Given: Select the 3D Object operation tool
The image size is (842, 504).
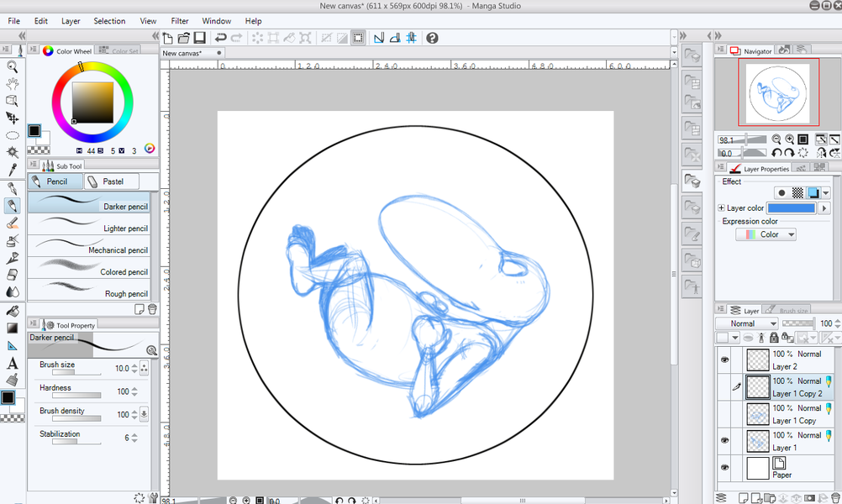Looking at the screenshot, I should tap(13, 101).
